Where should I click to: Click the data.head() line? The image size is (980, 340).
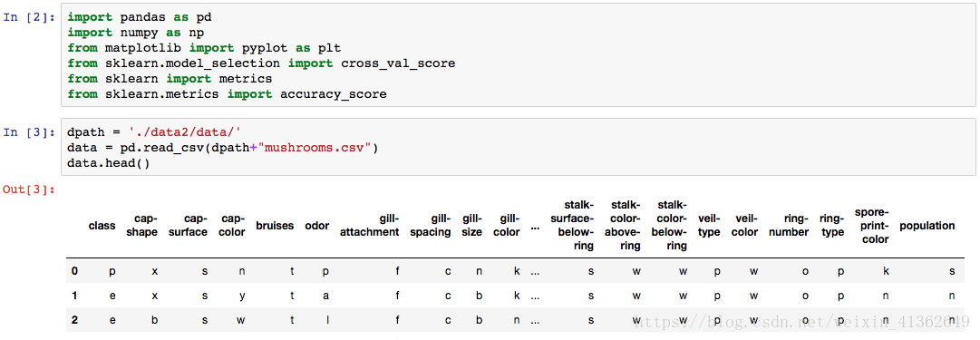[x=109, y=163]
